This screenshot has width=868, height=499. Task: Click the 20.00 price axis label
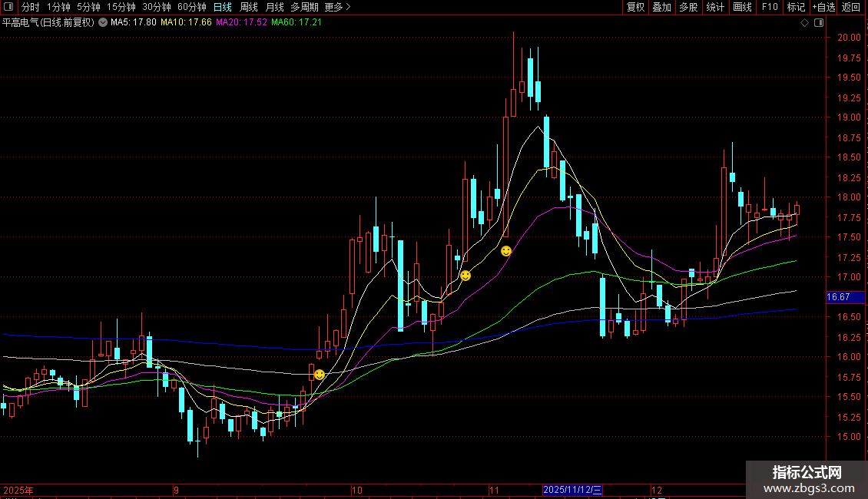pyautogui.click(x=849, y=38)
